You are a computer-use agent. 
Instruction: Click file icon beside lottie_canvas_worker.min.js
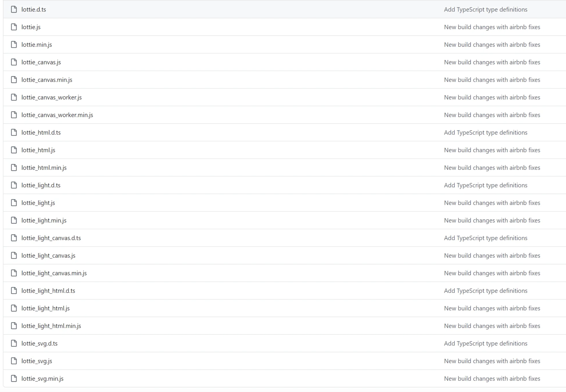(14, 115)
